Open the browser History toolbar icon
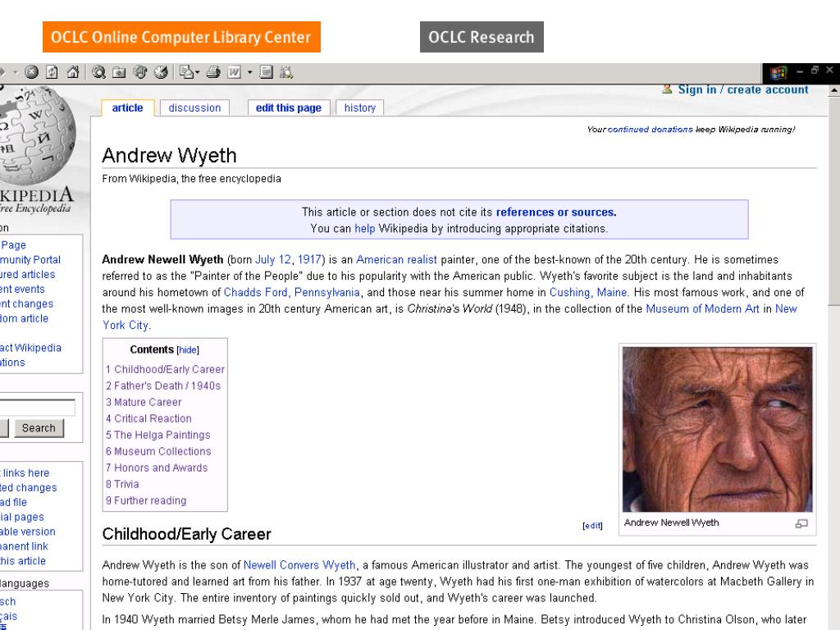 161,72
